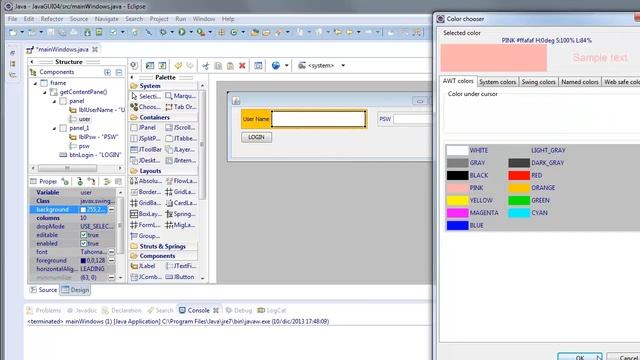Viewport: 640px width, 360px height.
Task: Pick the YELLOW color swatch
Action: coord(457,200)
